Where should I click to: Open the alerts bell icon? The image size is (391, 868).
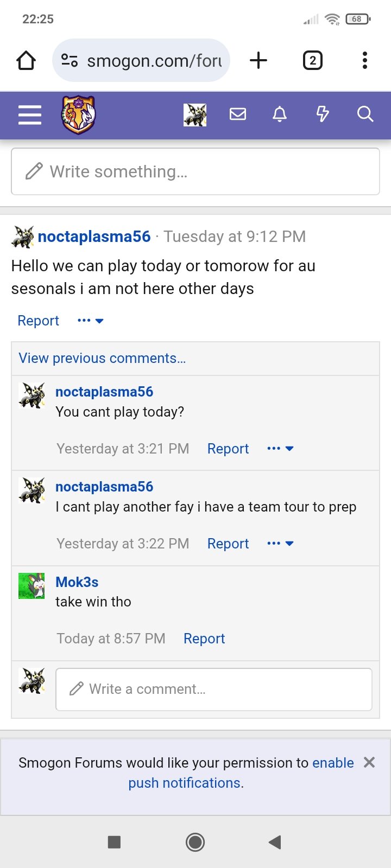(280, 114)
